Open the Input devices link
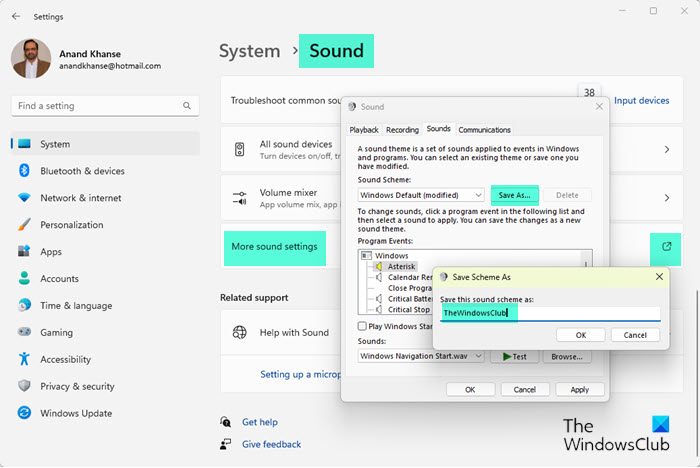 [x=642, y=100]
